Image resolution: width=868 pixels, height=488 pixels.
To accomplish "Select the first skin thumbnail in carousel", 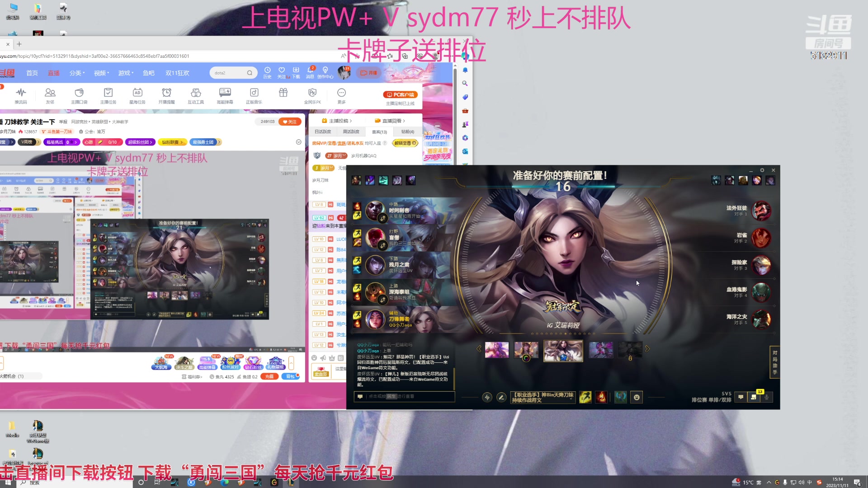I will [x=496, y=350].
